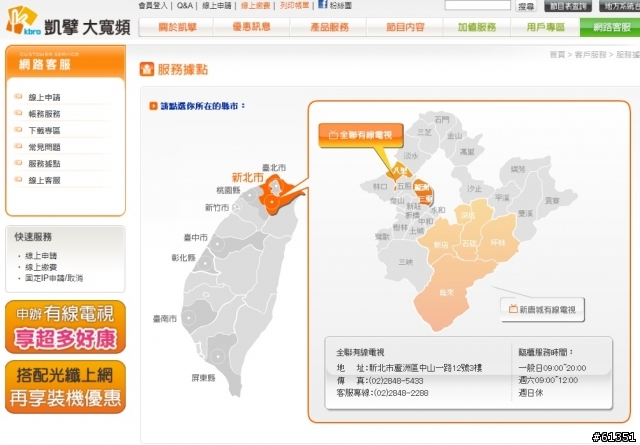Click the 列印帳單 link

pyautogui.click(x=294, y=5)
